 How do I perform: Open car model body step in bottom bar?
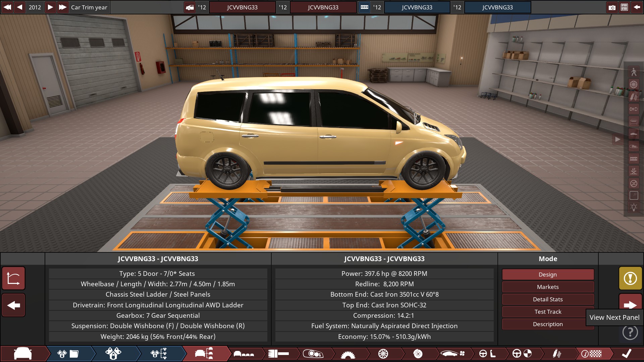23,354
